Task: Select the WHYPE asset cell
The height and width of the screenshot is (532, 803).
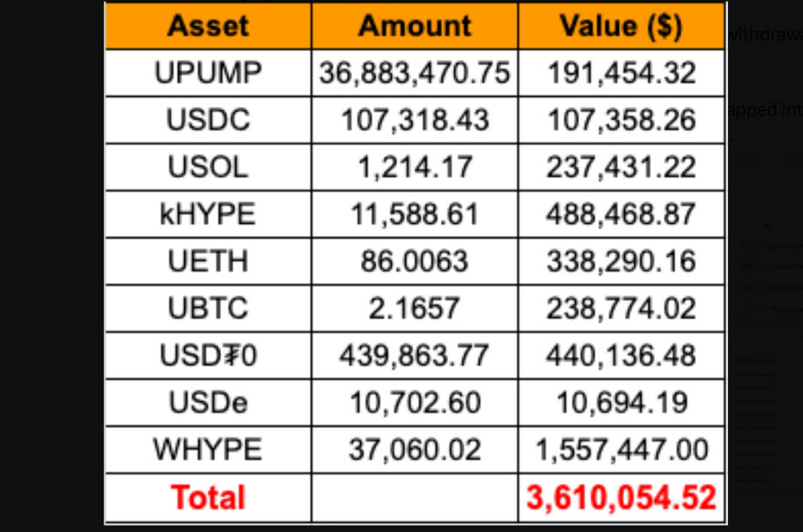Action: [208, 449]
